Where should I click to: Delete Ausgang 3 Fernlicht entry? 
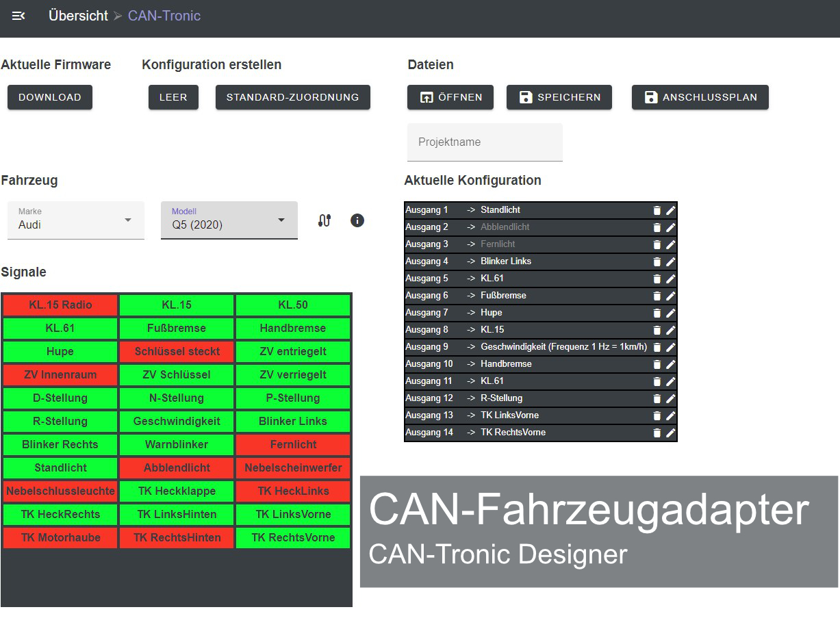(x=657, y=244)
